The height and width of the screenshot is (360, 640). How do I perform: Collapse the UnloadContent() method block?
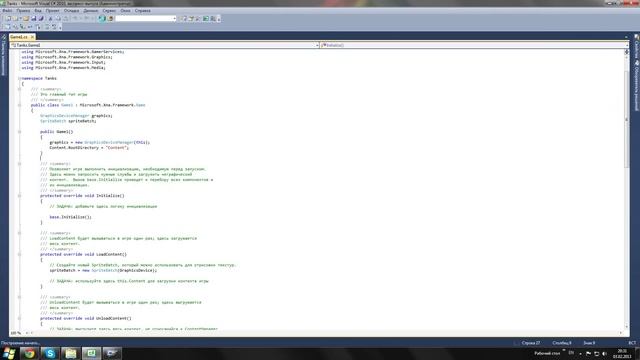(19, 318)
